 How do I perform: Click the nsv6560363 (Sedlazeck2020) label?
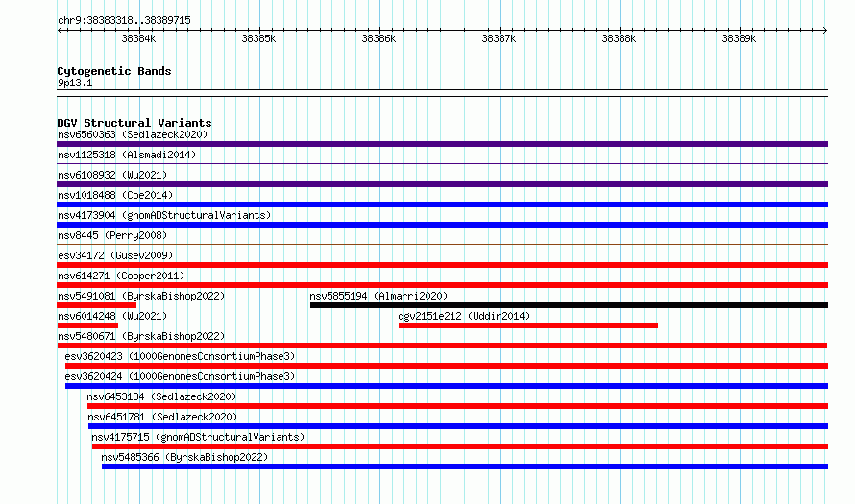pos(133,134)
